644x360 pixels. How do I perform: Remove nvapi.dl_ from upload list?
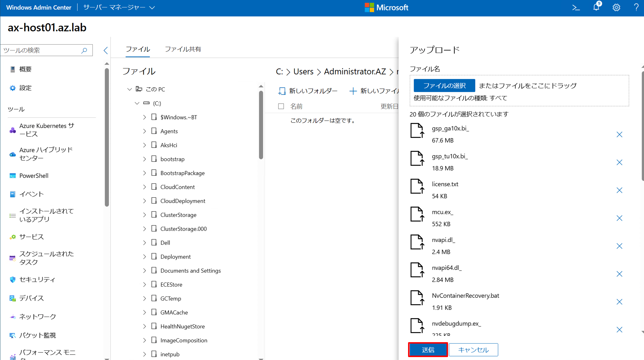pos(619,246)
